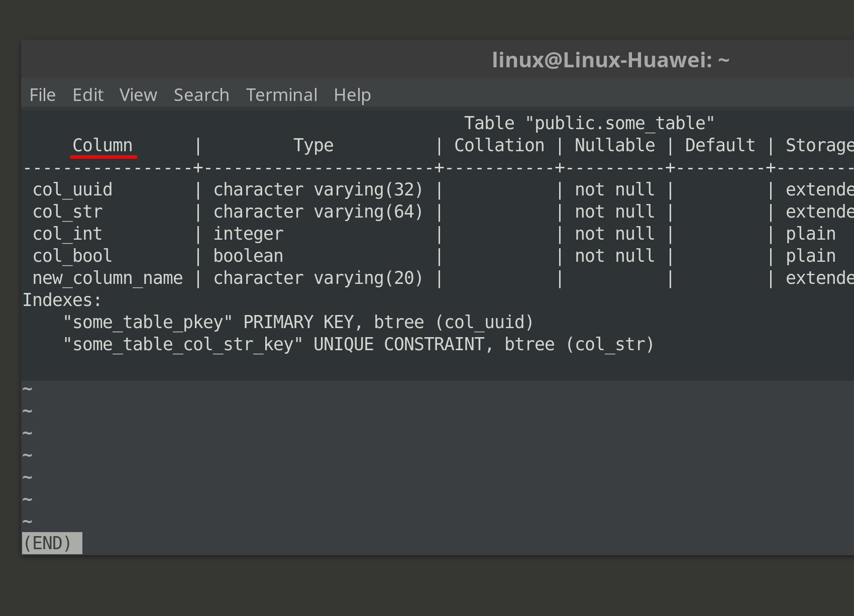Open the Search menu
854x616 pixels.
(201, 95)
